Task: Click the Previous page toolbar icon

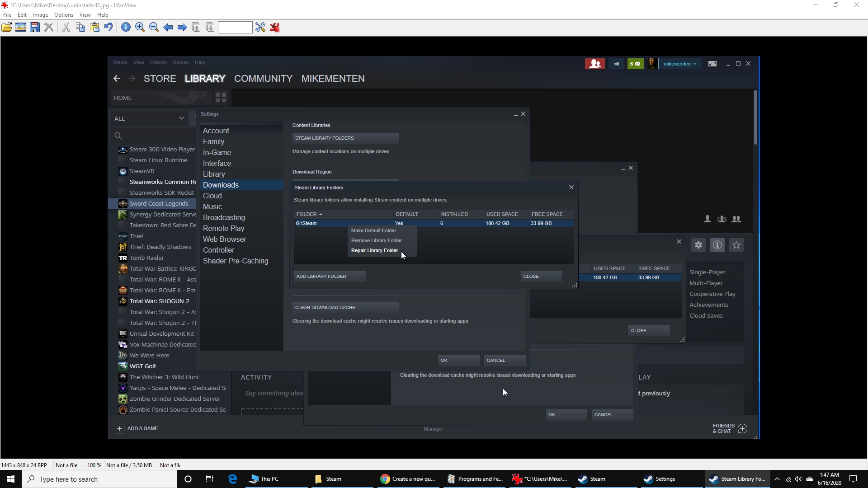Action: pyautogui.click(x=196, y=28)
